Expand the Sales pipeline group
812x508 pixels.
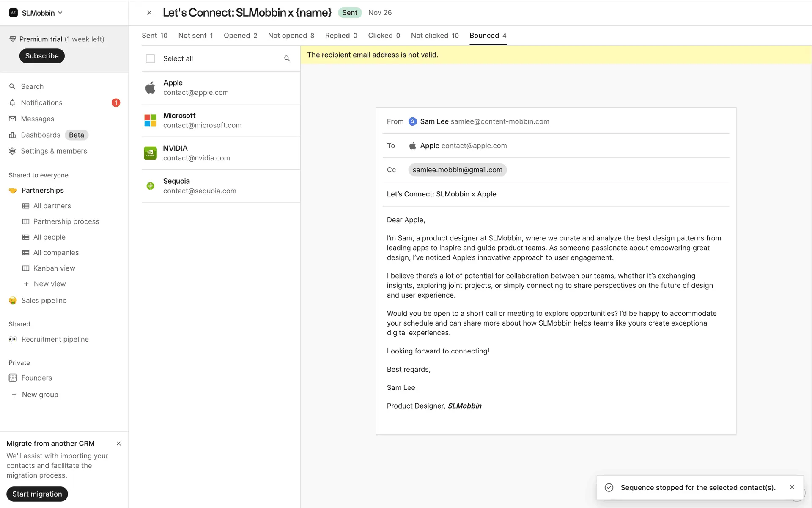point(44,301)
